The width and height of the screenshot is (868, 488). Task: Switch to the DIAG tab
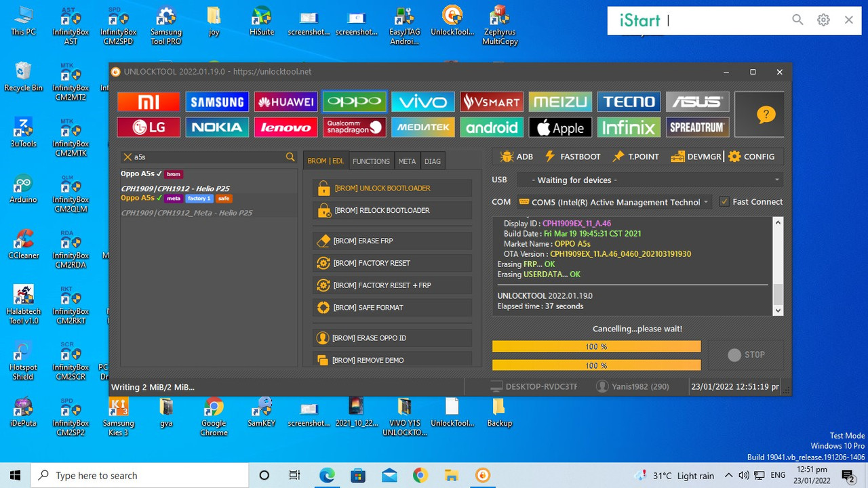tap(433, 161)
